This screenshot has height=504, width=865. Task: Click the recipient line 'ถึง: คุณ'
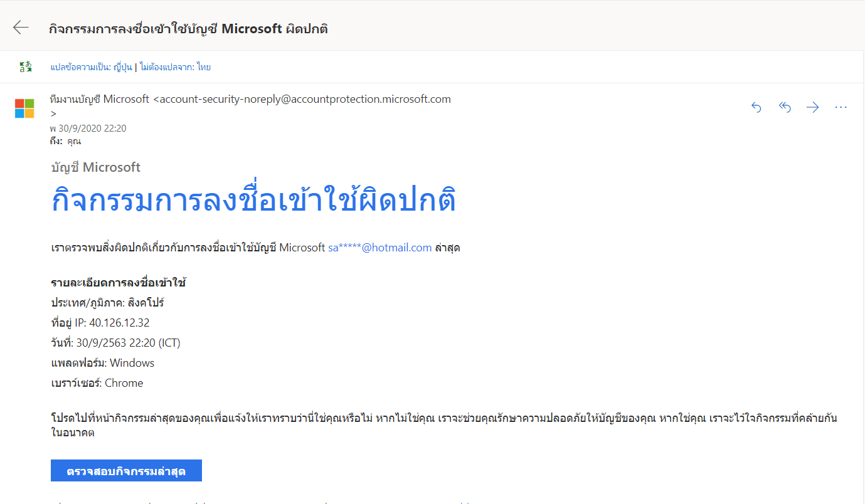pyautogui.click(x=66, y=141)
